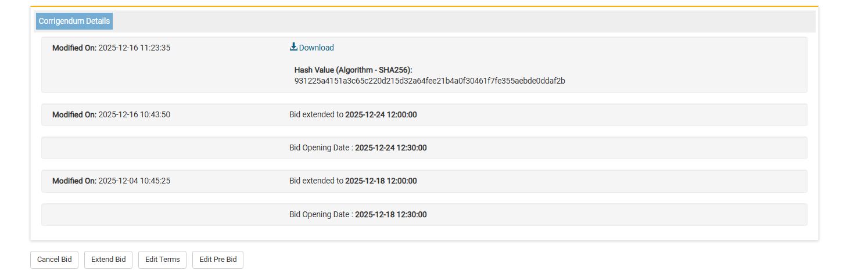Viewport: 868px width, 277px height.
Task: Click the Hash Value (Algorithm - SHA256) label
Action: [x=353, y=70]
